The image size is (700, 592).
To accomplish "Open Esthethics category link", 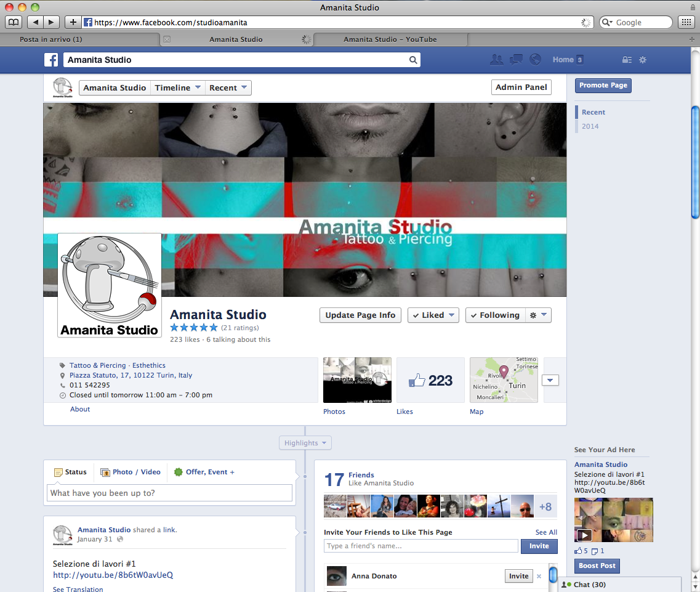I will tap(148, 365).
